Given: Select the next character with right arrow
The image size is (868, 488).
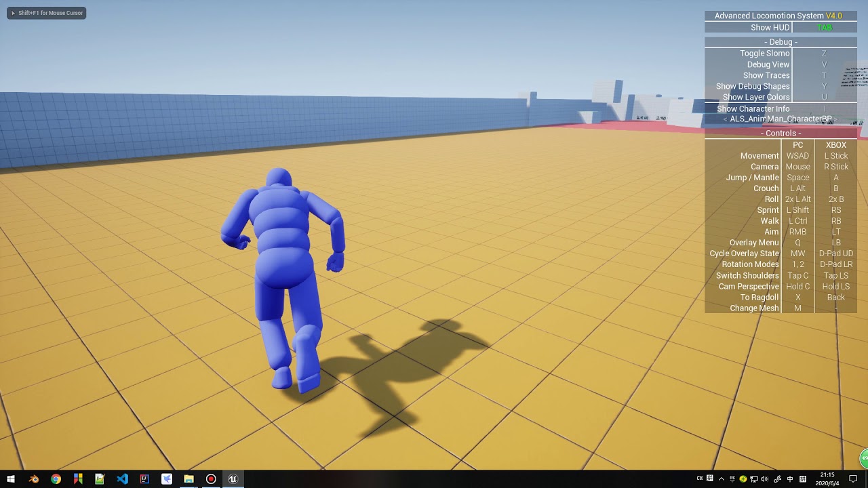Looking at the screenshot, I should (836, 119).
